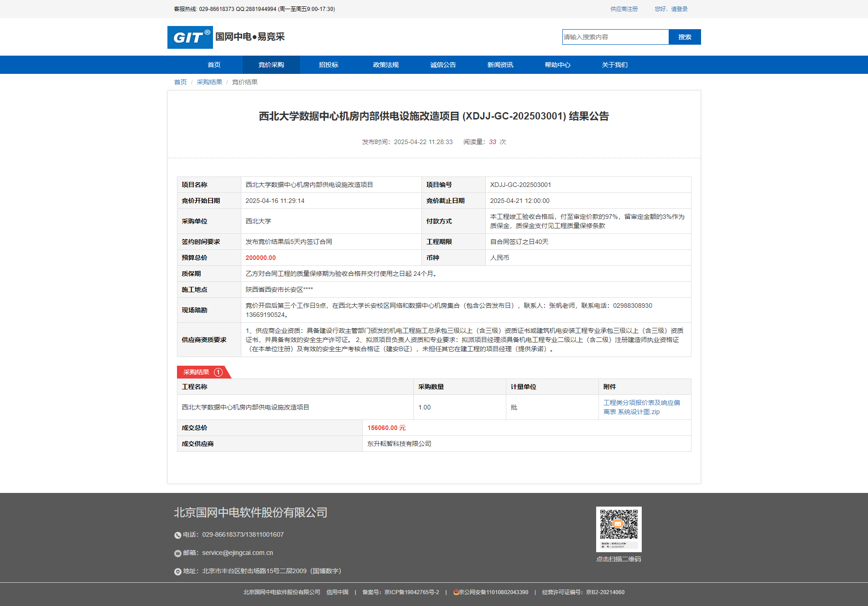Open the 首页 navigation menu item
The height and width of the screenshot is (606, 868).
(x=214, y=65)
